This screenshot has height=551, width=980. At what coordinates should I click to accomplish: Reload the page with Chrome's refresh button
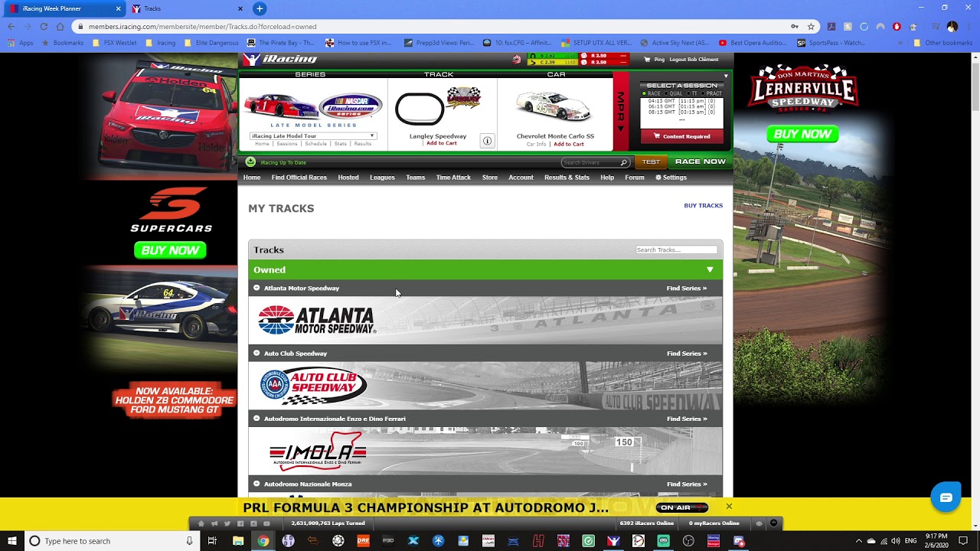click(44, 27)
